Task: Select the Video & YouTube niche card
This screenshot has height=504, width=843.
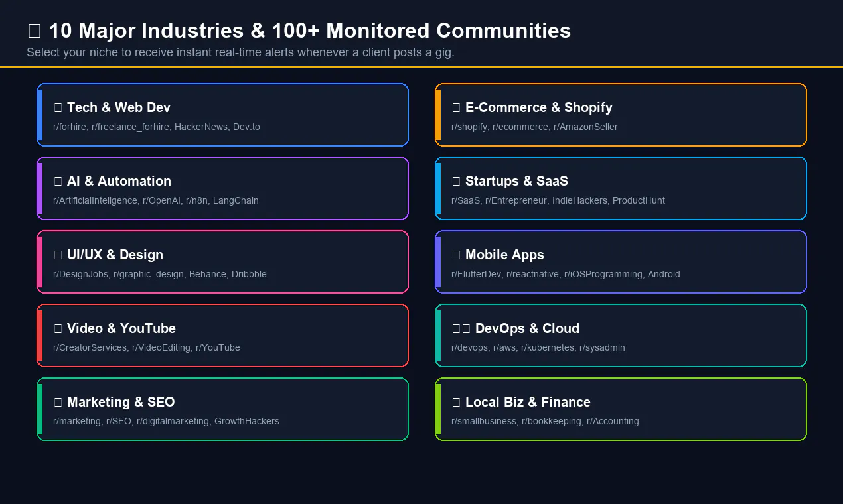Action: tap(222, 336)
